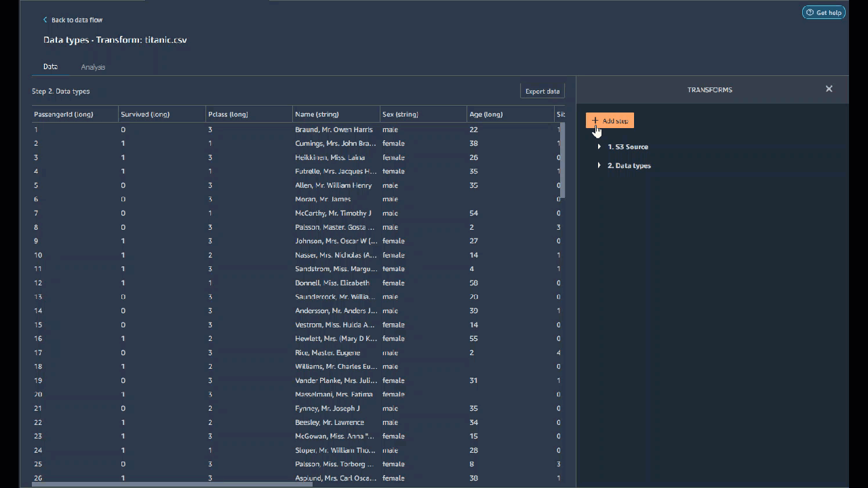868x488 pixels.
Task: Select the Name column header
Action: pyautogui.click(x=317, y=115)
